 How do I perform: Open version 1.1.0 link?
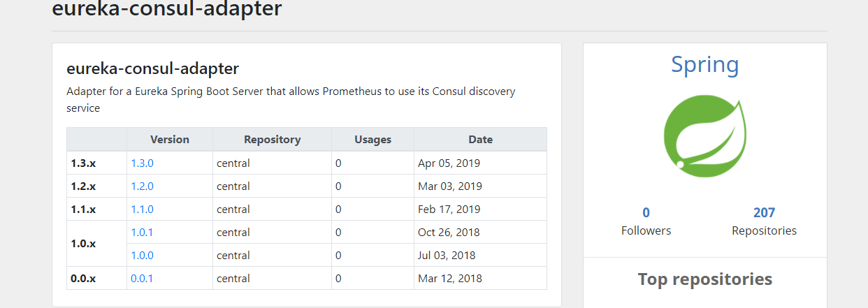142,209
